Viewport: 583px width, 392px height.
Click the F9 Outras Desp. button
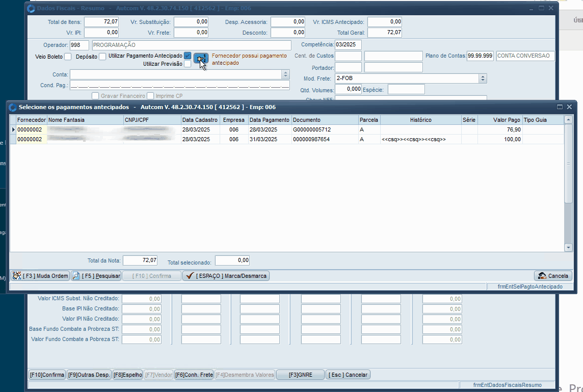[89, 375]
